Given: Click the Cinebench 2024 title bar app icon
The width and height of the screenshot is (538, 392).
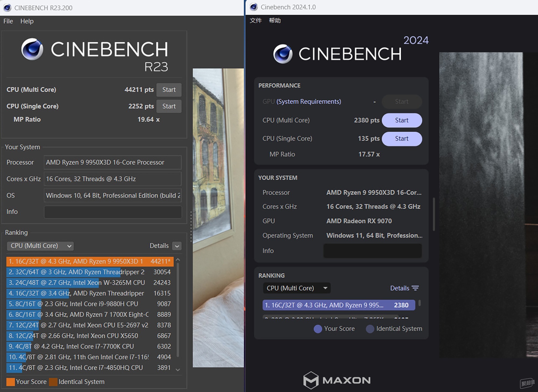Looking at the screenshot, I should click(254, 7).
